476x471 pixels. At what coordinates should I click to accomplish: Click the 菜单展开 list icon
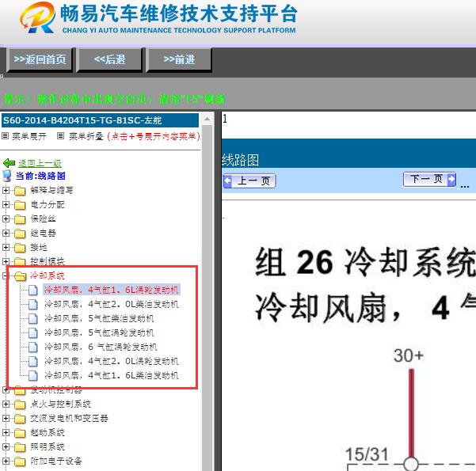point(5,135)
